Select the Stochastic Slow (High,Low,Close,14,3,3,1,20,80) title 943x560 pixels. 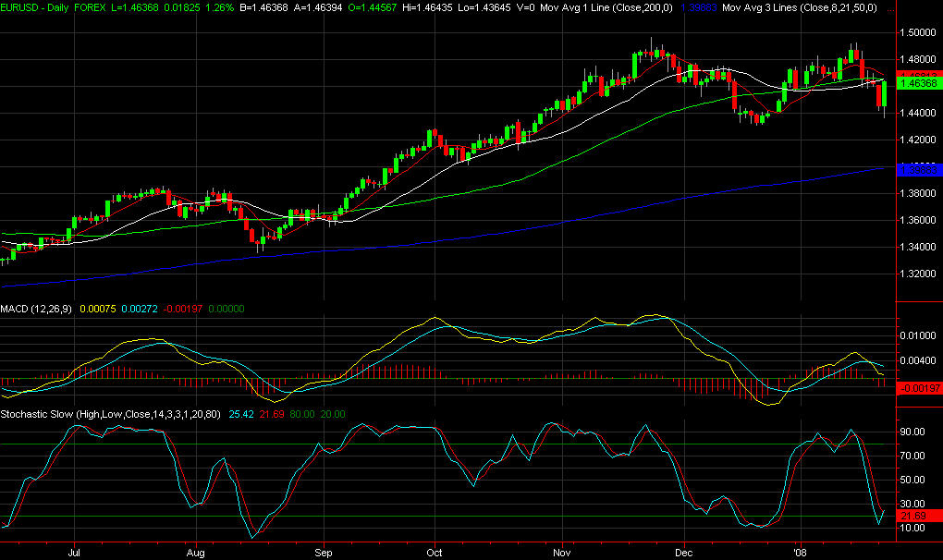click(111, 415)
